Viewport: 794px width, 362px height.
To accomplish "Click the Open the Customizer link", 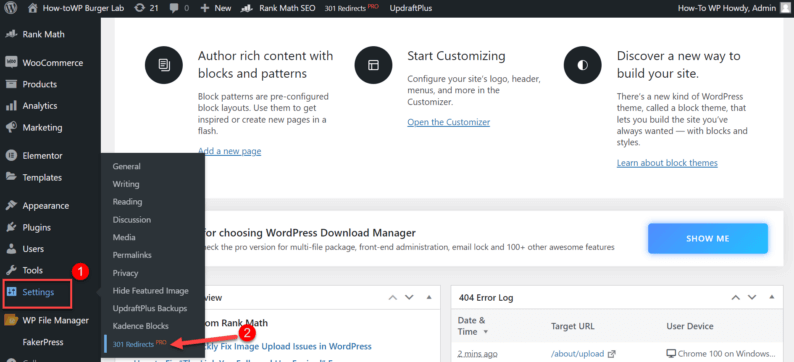I will (x=449, y=122).
